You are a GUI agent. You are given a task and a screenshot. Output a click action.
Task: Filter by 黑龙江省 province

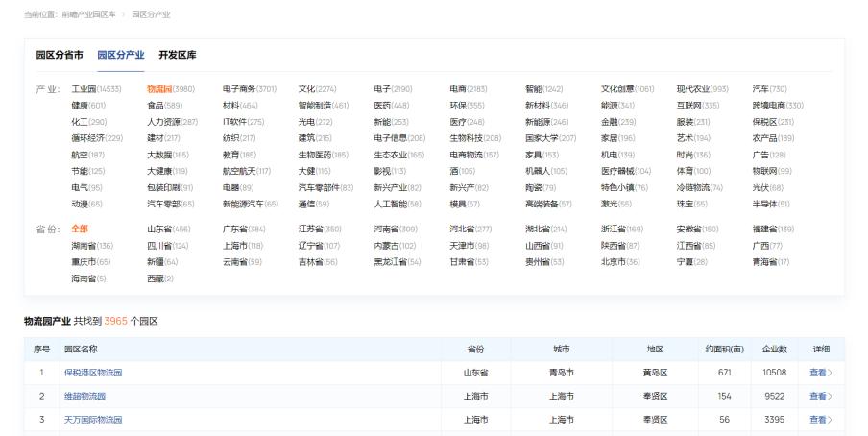point(398,262)
